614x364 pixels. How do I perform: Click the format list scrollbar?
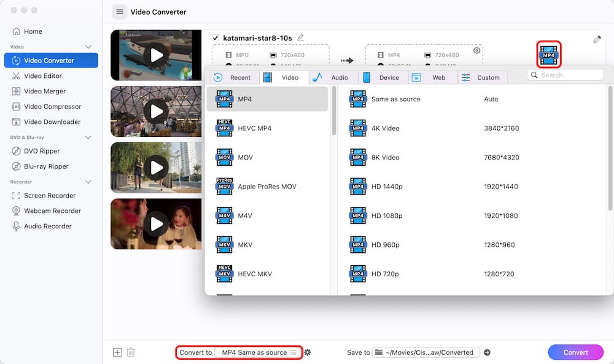334,110
